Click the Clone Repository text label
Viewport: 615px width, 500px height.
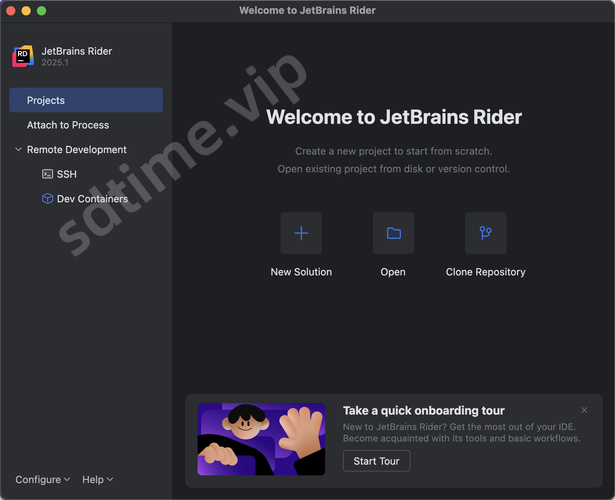[485, 272]
